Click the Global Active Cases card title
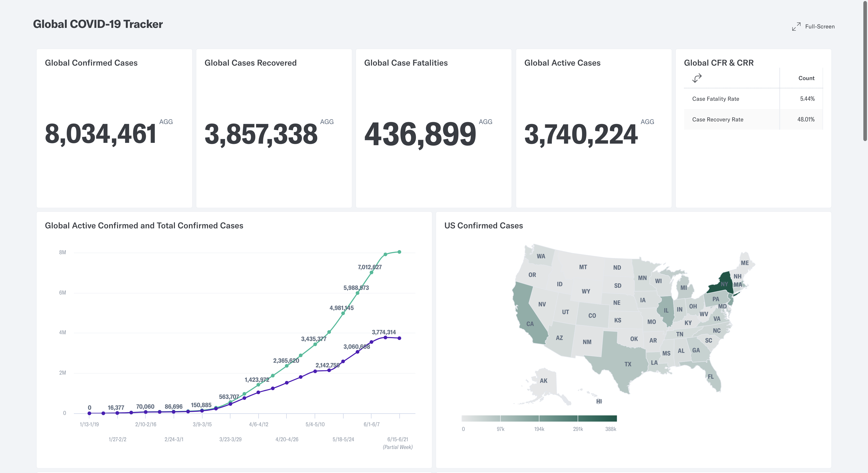 point(562,63)
